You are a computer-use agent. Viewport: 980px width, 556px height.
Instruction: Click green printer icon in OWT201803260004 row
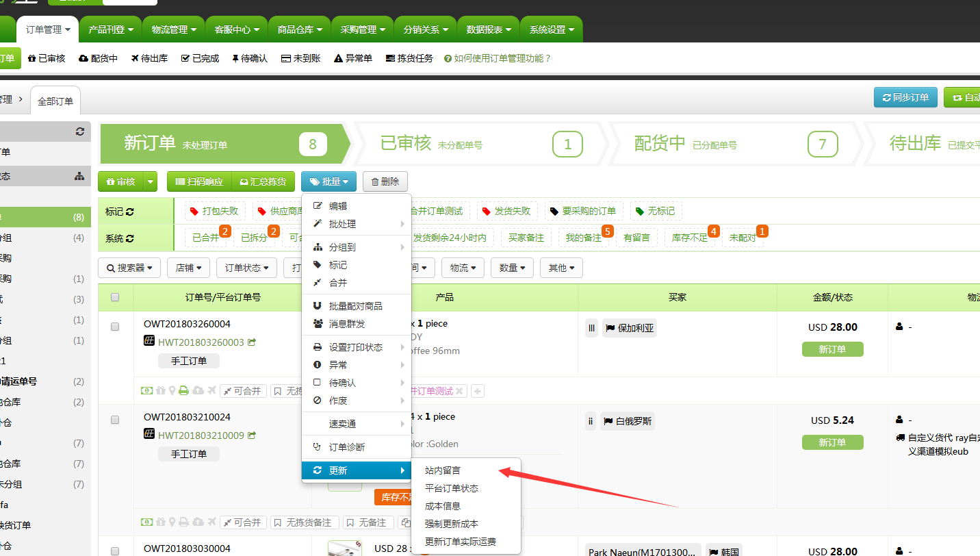point(184,390)
